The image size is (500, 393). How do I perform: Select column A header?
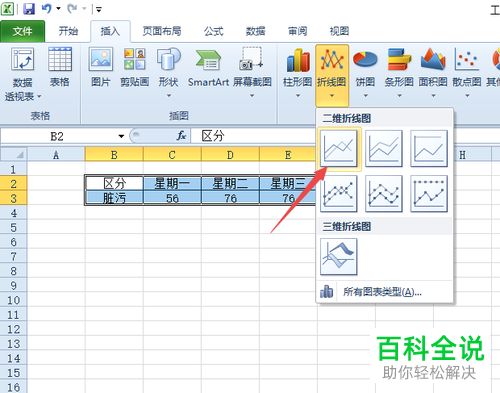coord(56,155)
